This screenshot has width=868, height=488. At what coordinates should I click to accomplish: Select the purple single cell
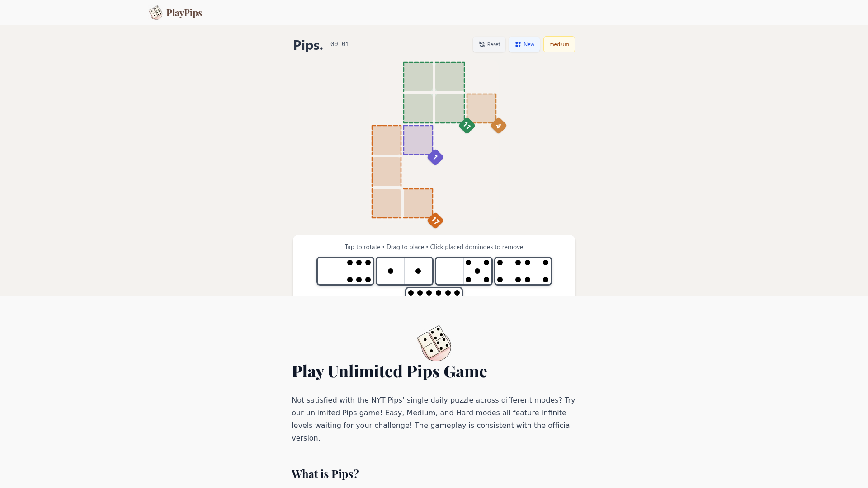[418, 140]
